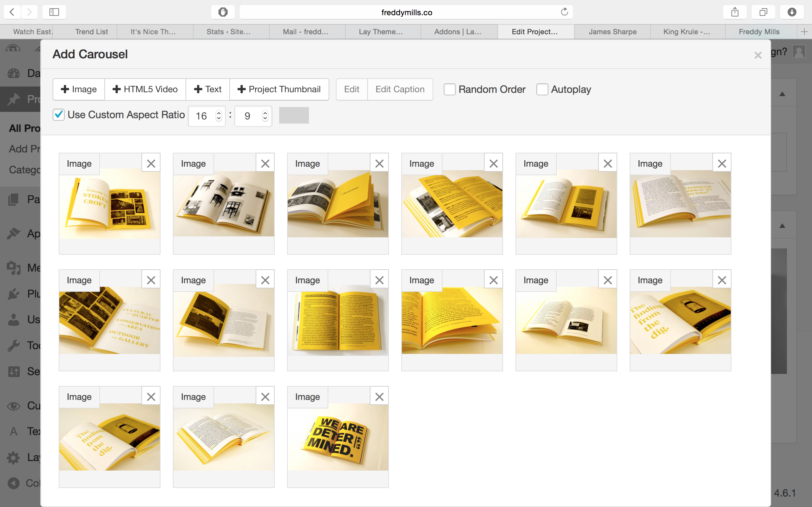The height and width of the screenshot is (507, 812).
Task: Click the gray aspect ratio preview swatch
Action: point(293,115)
